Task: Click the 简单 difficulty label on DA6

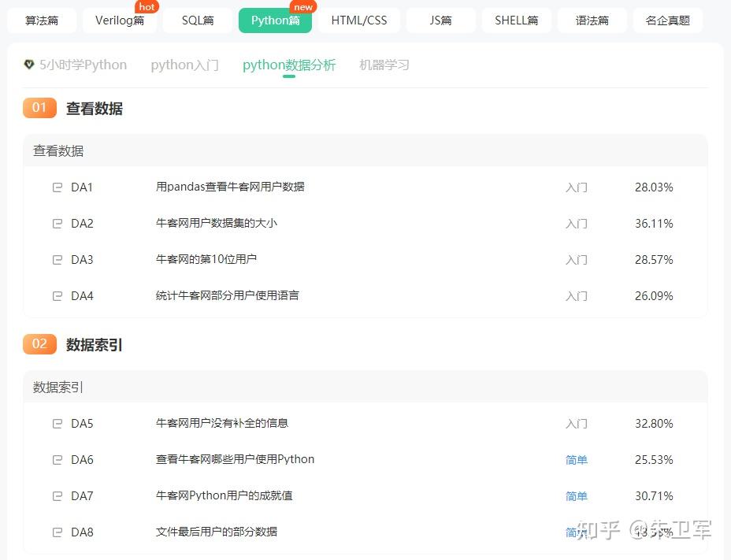Action: (x=576, y=460)
